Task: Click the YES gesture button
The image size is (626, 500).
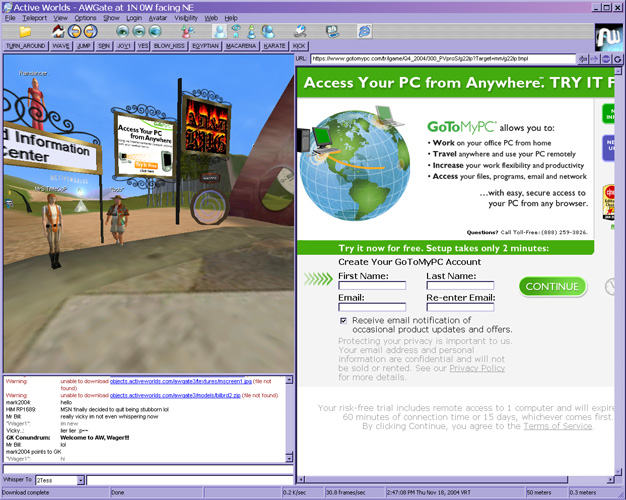Action: point(143,46)
